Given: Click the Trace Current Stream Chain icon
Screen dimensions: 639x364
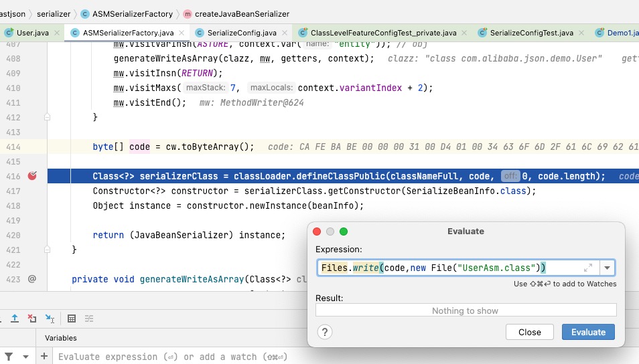Looking at the screenshot, I should coord(89,318).
